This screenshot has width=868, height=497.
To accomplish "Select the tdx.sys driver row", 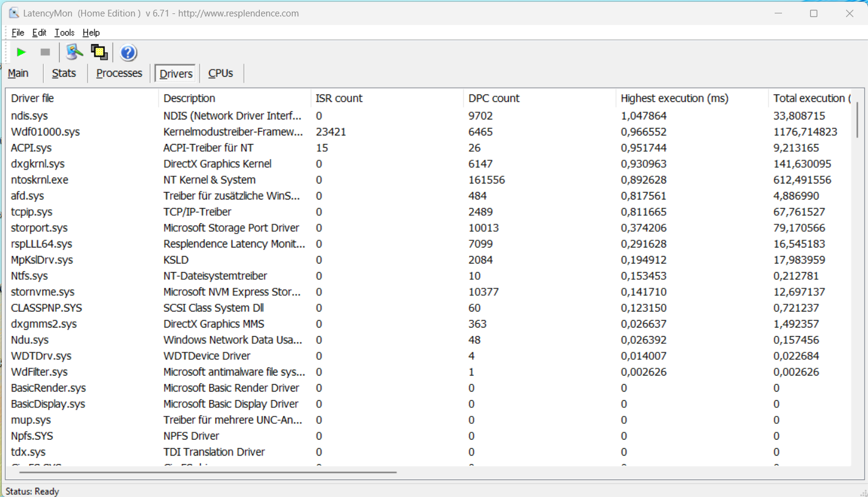I will [x=428, y=452].
